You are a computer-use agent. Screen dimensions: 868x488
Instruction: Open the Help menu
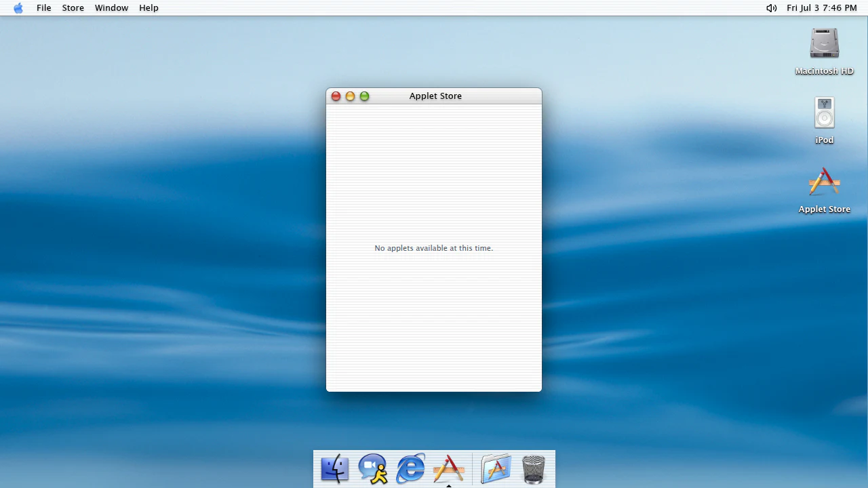[149, 8]
